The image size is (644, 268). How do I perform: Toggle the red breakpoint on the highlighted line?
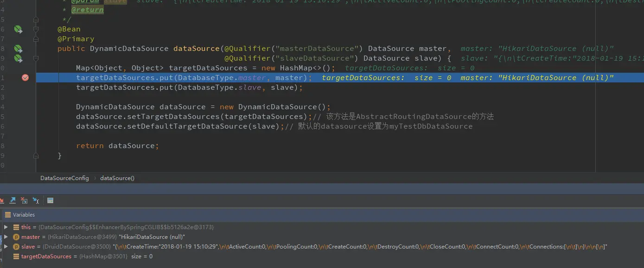point(25,78)
